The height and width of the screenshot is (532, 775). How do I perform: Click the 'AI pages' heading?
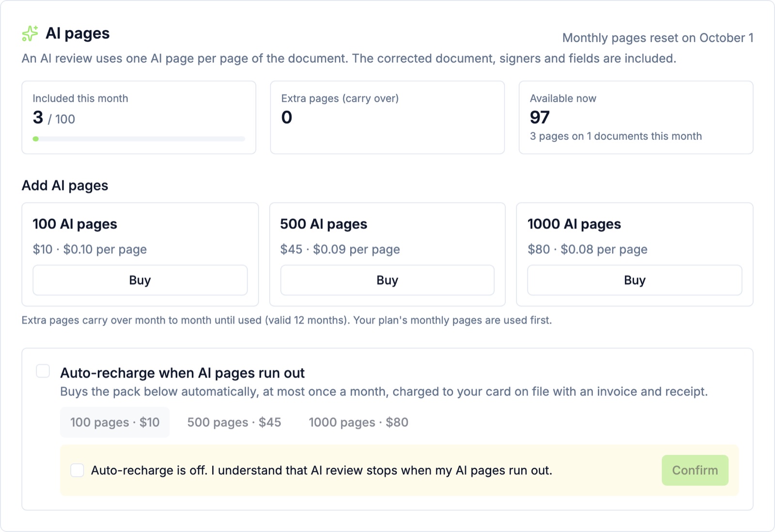pyautogui.click(x=77, y=33)
